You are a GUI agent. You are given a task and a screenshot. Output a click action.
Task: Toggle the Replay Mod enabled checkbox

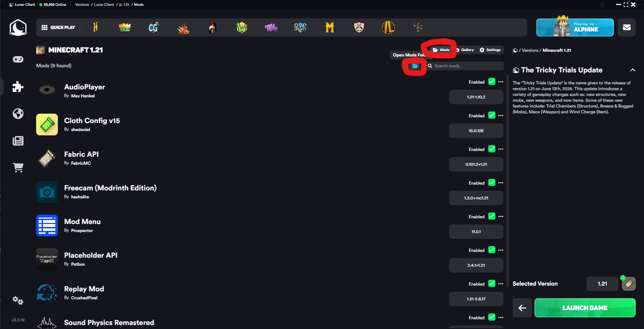[x=492, y=284]
